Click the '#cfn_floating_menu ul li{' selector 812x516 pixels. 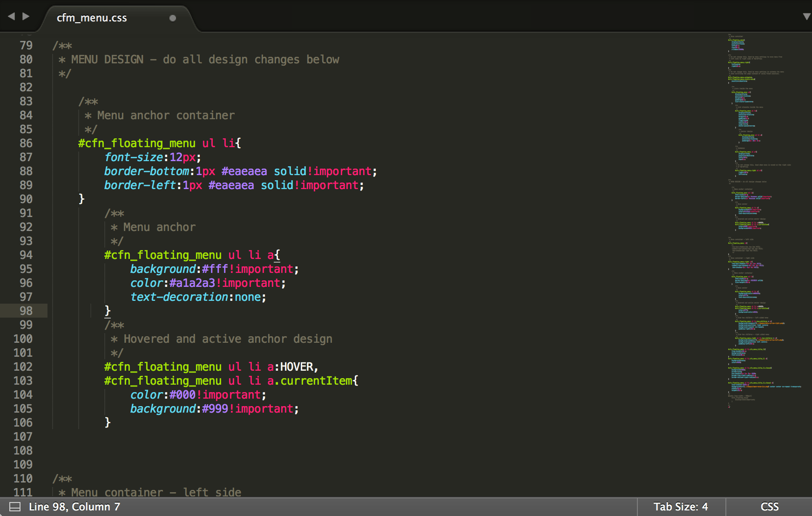click(160, 143)
